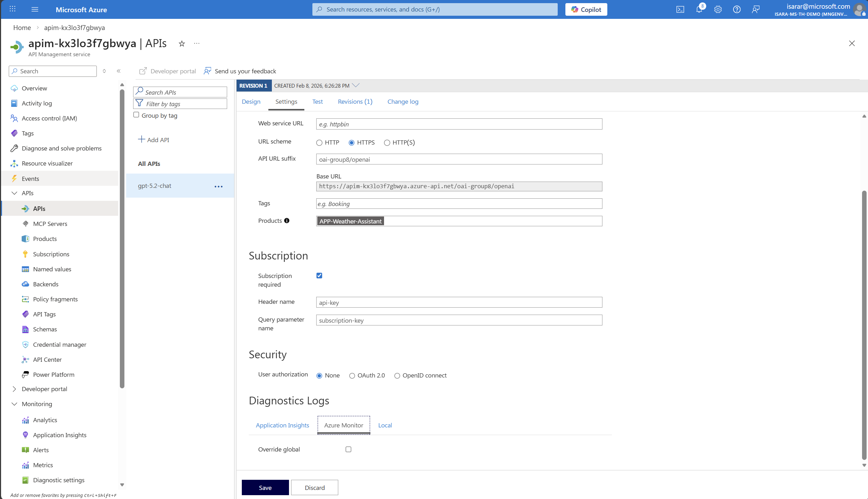Image resolution: width=868 pixels, height=499 pixels.
Task: Open the Help question mark icon
Action: [737, 9]
